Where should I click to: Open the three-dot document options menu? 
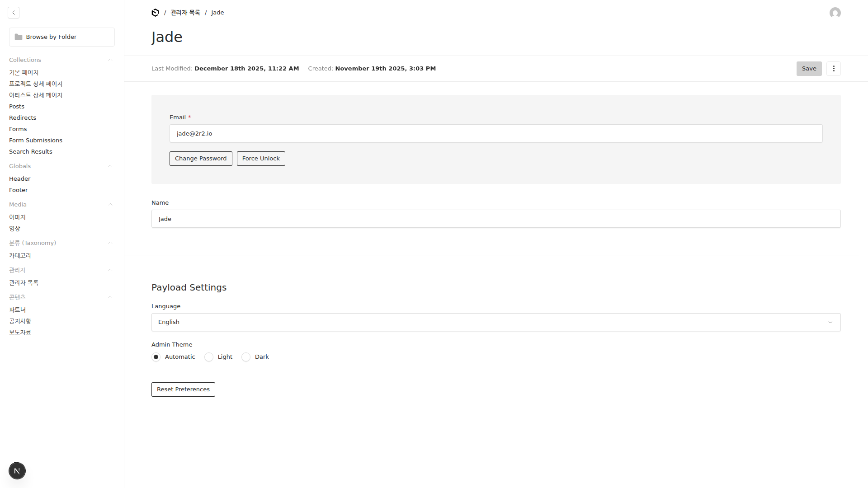click(834, 69)
